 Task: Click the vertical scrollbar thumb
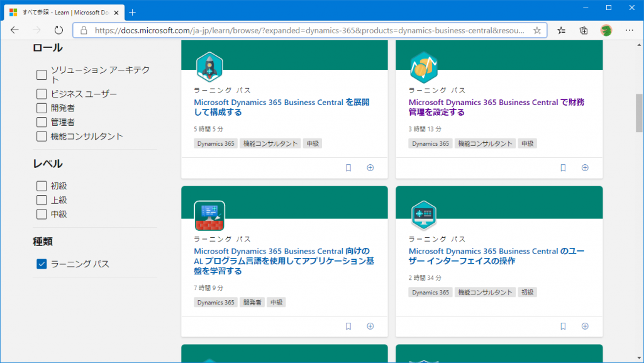639,113
